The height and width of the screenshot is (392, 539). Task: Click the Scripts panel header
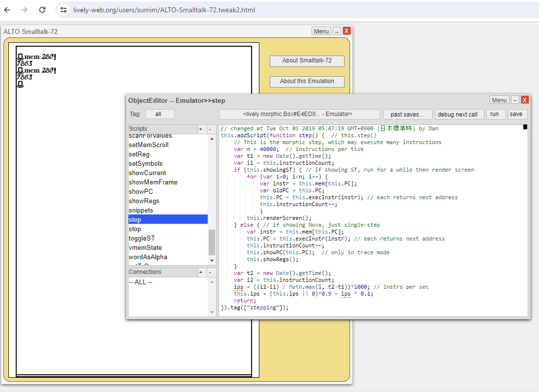[x=162, y=129]
